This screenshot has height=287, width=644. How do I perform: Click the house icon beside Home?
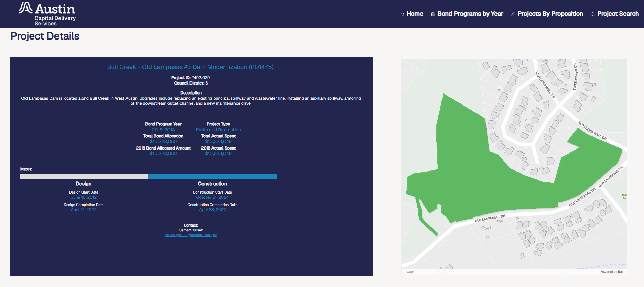coord(402,14)
